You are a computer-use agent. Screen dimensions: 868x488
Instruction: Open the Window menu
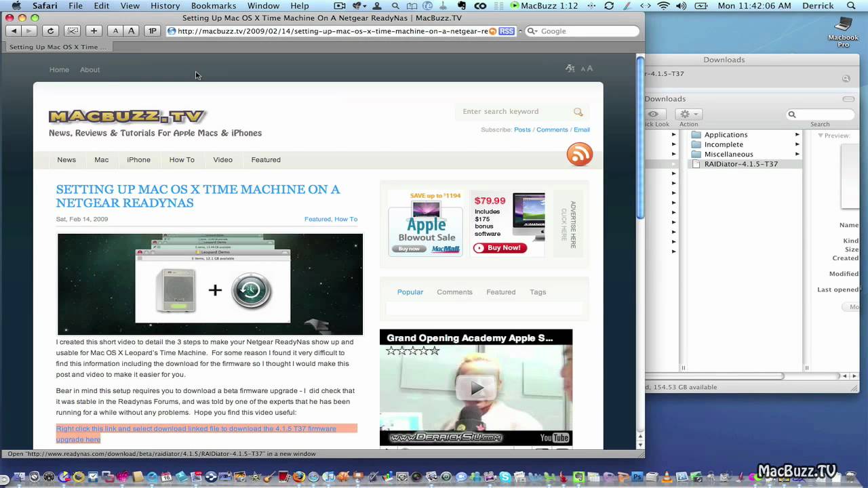tap(263, 5)
